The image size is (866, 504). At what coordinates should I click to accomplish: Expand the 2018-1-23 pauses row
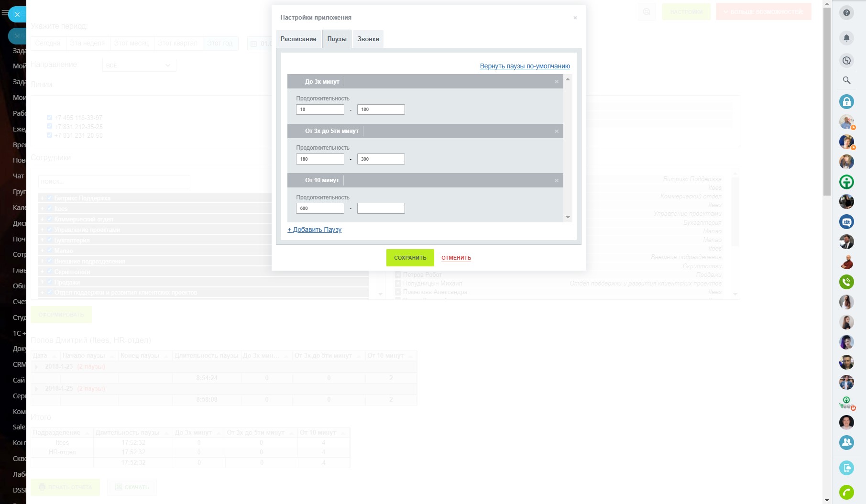(x=37, y=367)
